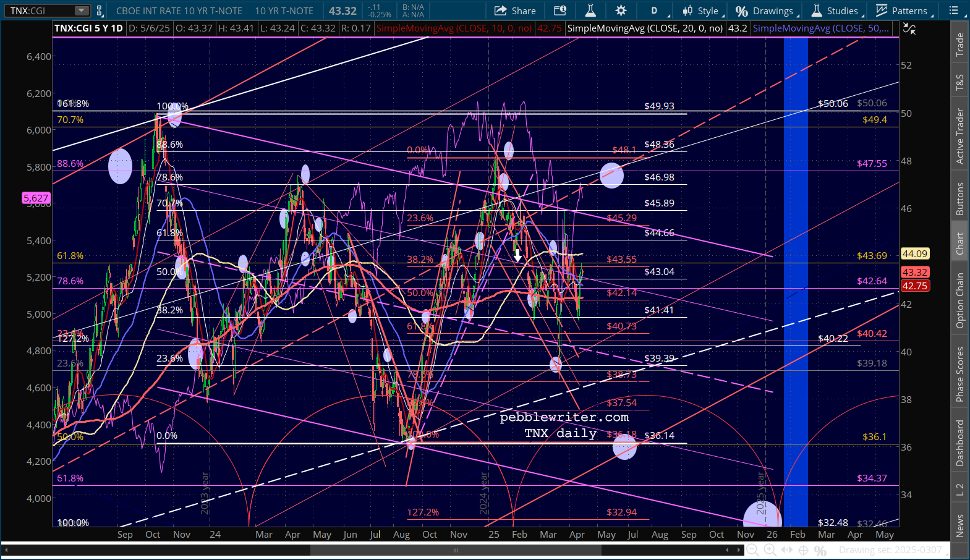The height and width of the screenshot is (560, 970).
Task: Click the $36.14 Fibonacci level label
Action: [x=659, y=436]
